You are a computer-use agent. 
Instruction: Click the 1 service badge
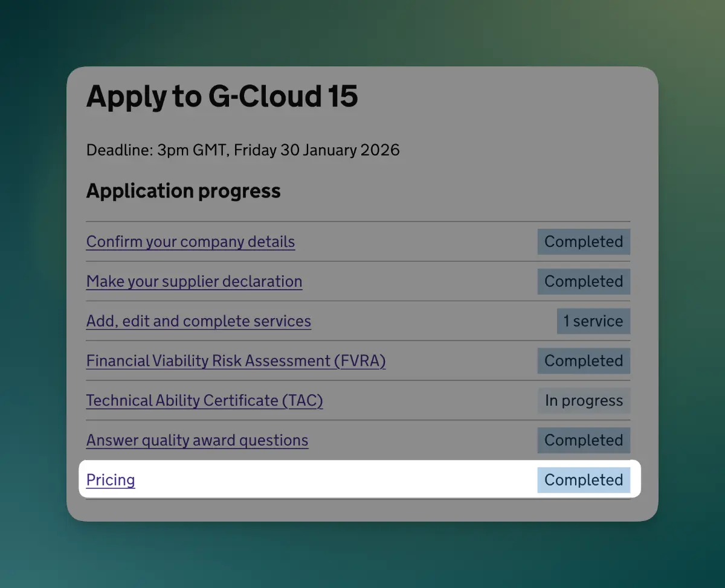(x=593, y=321)
